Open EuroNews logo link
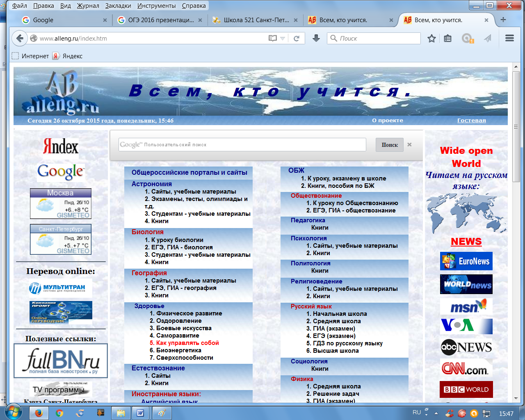Viewport: 525px width, 420px height. pyautogui.click(x=466, y=261)
